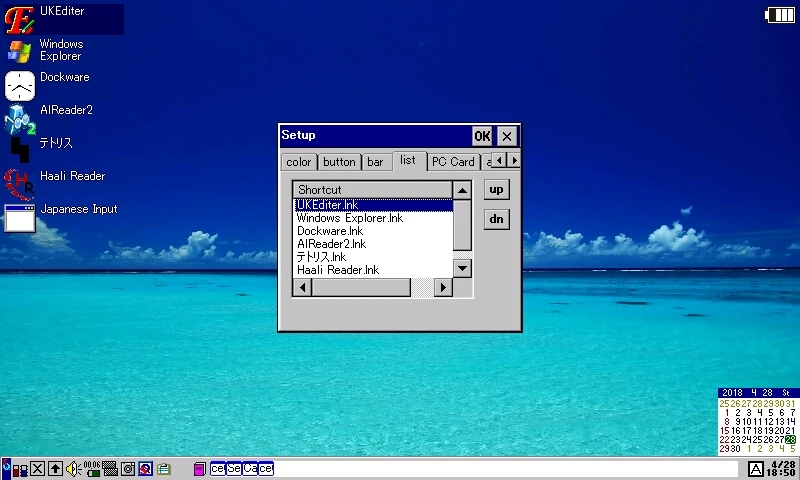Viewport: 800px width, 480px height.
Task: Switch to the 'Se' taskbar task button
Action: (x=234, y=468)
